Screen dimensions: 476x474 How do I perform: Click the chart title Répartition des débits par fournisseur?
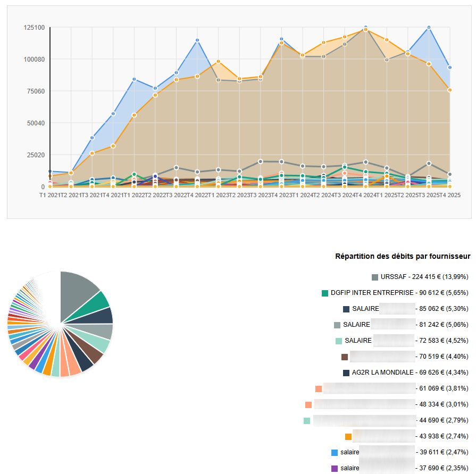(x=402, y=256)
